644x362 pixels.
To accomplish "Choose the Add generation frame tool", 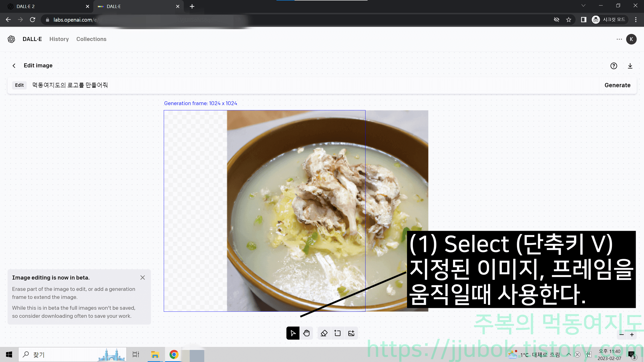I will click(x=338, y=333).
